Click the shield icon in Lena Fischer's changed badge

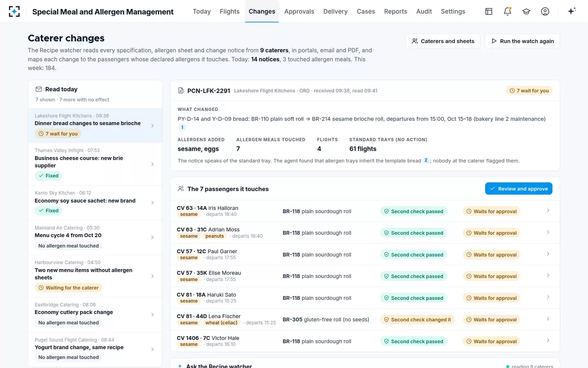click(386, 320)
